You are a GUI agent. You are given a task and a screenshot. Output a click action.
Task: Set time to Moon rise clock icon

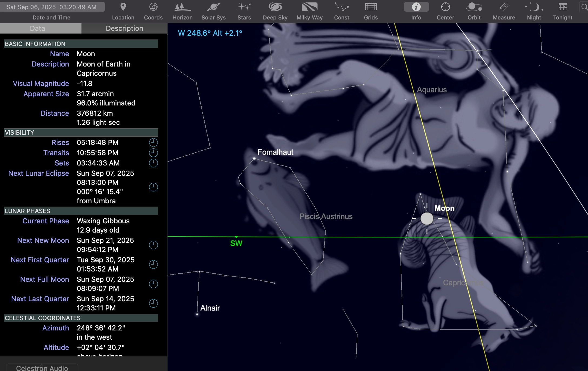[153, 142]
